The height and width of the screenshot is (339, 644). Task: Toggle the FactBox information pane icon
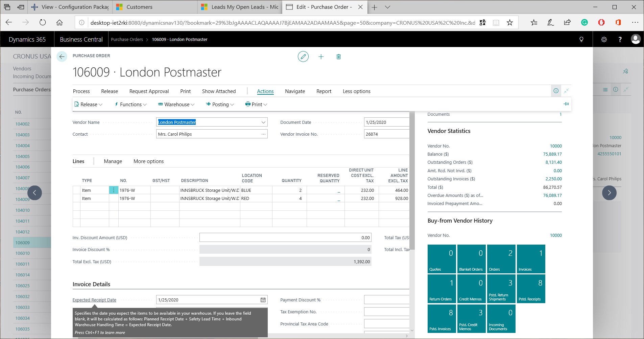(556, 91)
